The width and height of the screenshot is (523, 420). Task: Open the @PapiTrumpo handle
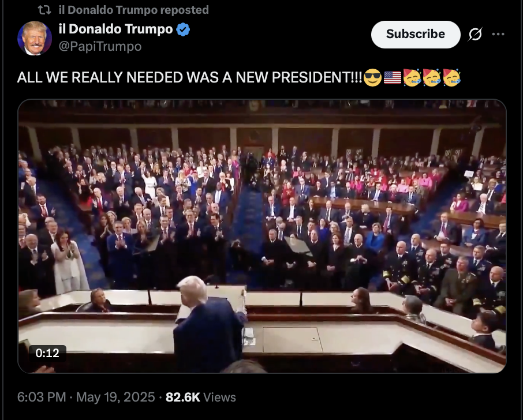point(100,46)
